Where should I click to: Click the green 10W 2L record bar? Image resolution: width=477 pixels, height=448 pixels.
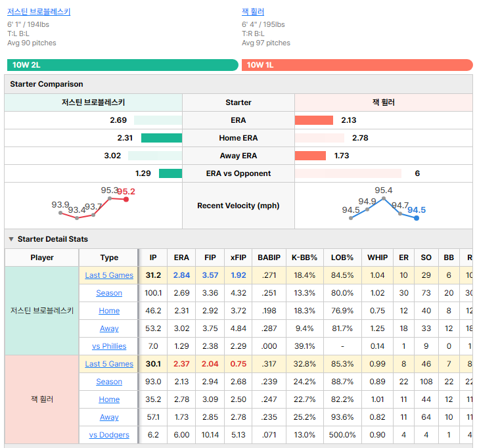(123, 65)
